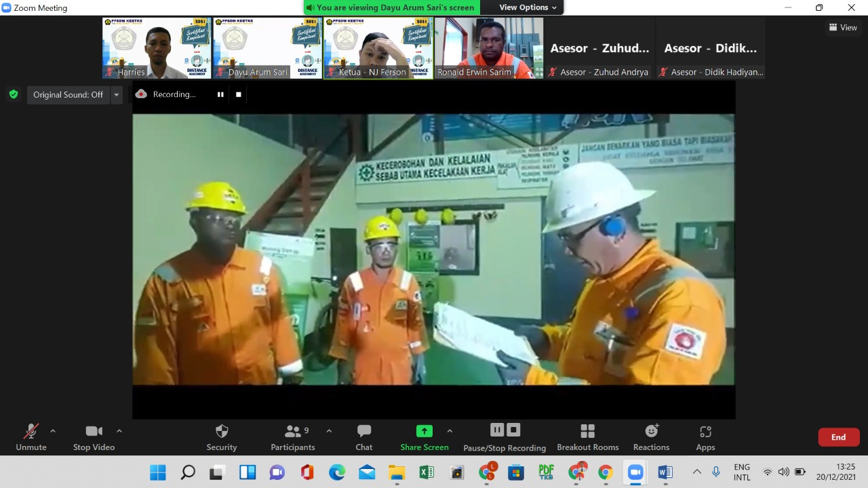Stop Video camera button
868x488 pixels.
click(x=94, y=438)
